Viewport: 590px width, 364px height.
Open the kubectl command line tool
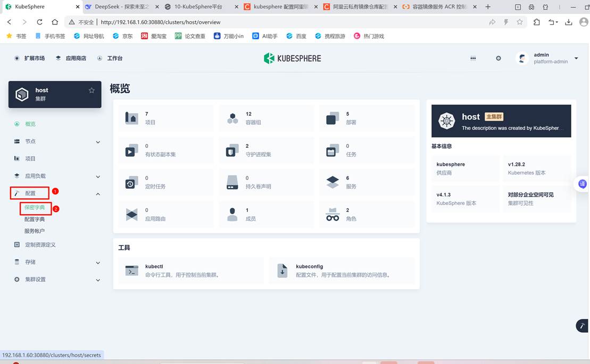coord(191,270)
